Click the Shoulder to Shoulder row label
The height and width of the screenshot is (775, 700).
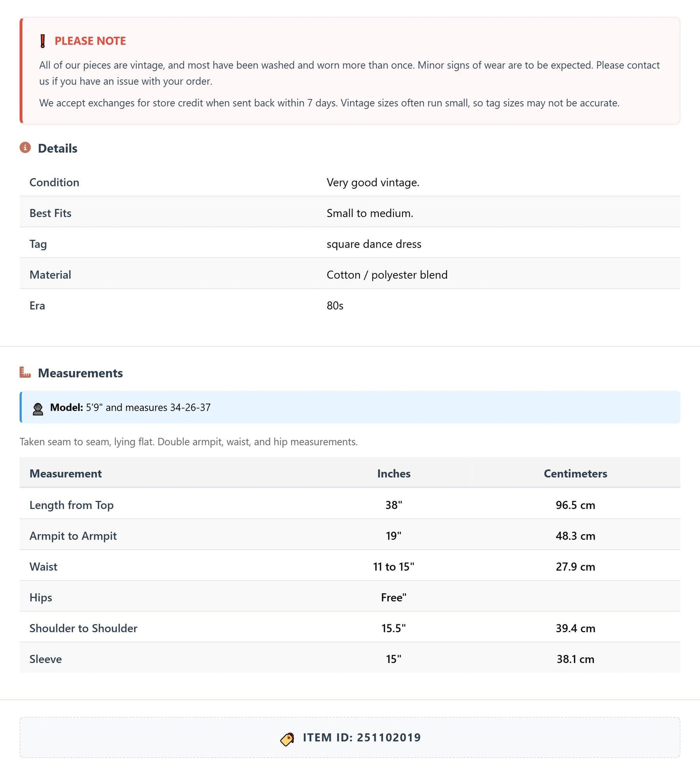point(83,628)
